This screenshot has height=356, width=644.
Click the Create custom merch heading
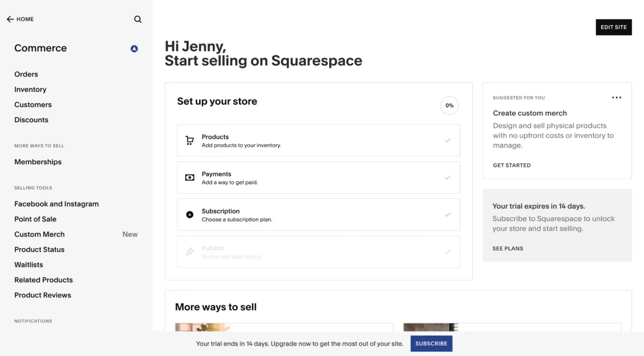(x=530, y=113)
